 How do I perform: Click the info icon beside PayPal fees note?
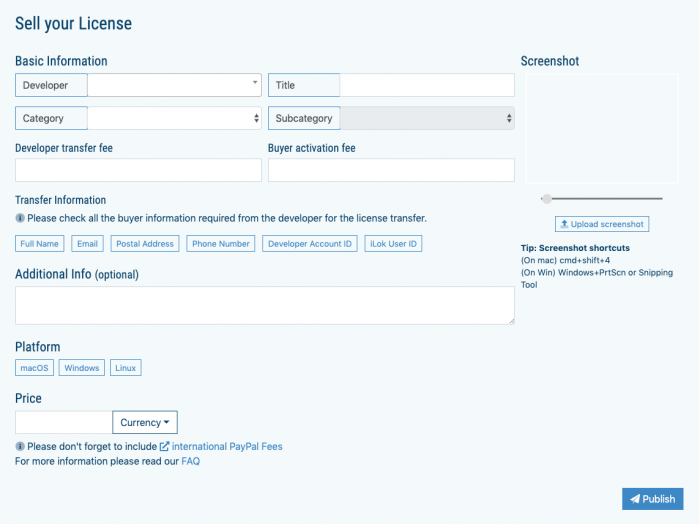click(x=20, y=446)
